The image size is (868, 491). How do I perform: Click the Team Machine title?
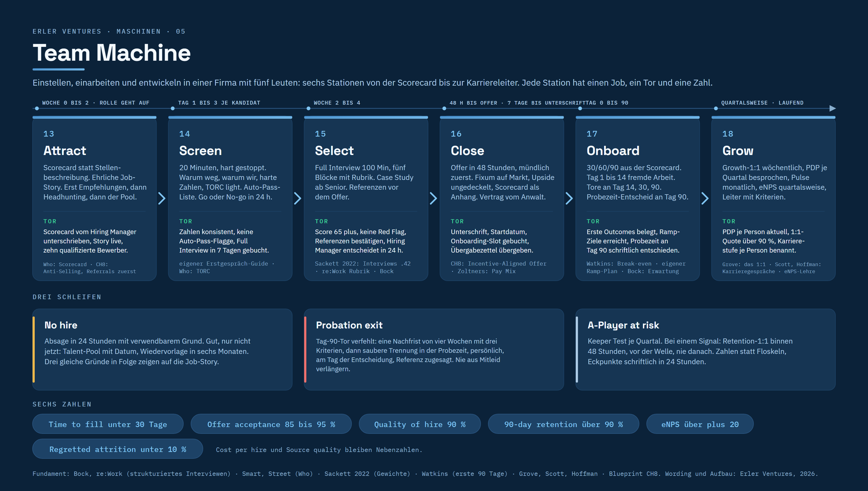[x=112, y=53]
